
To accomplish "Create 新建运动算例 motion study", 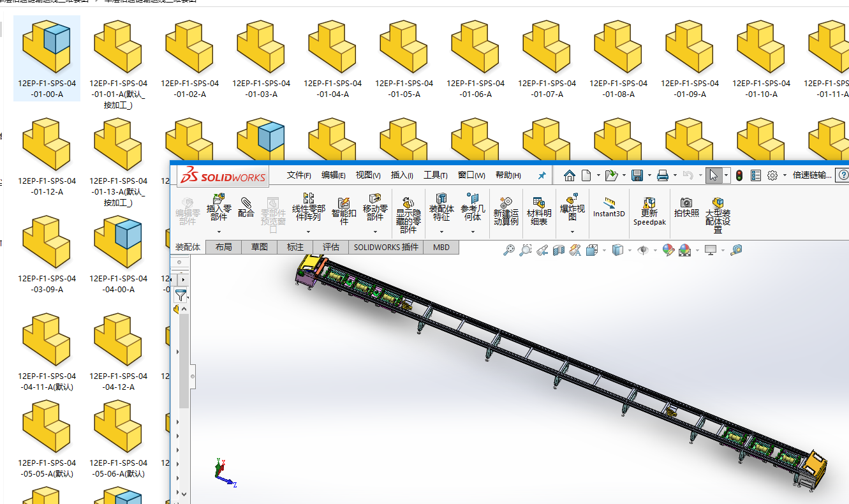I will tap(506, 211).
